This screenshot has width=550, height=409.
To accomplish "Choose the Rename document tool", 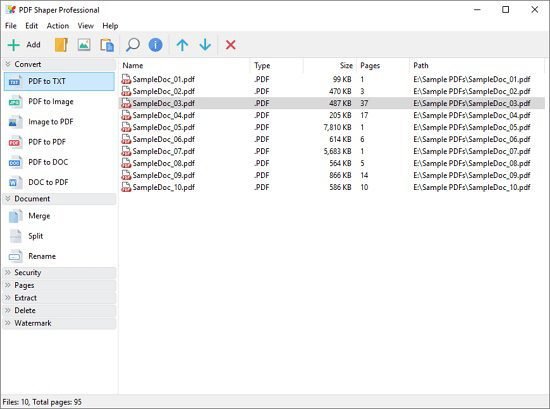I will click(x=59, y=256).
